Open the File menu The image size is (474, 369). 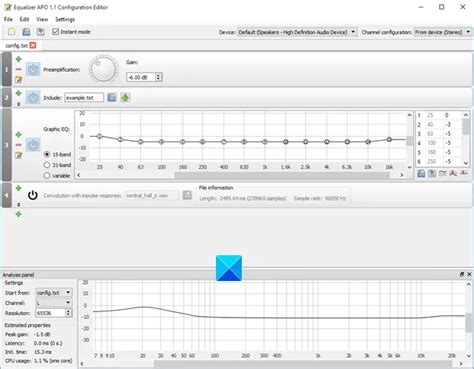point(8,19)
